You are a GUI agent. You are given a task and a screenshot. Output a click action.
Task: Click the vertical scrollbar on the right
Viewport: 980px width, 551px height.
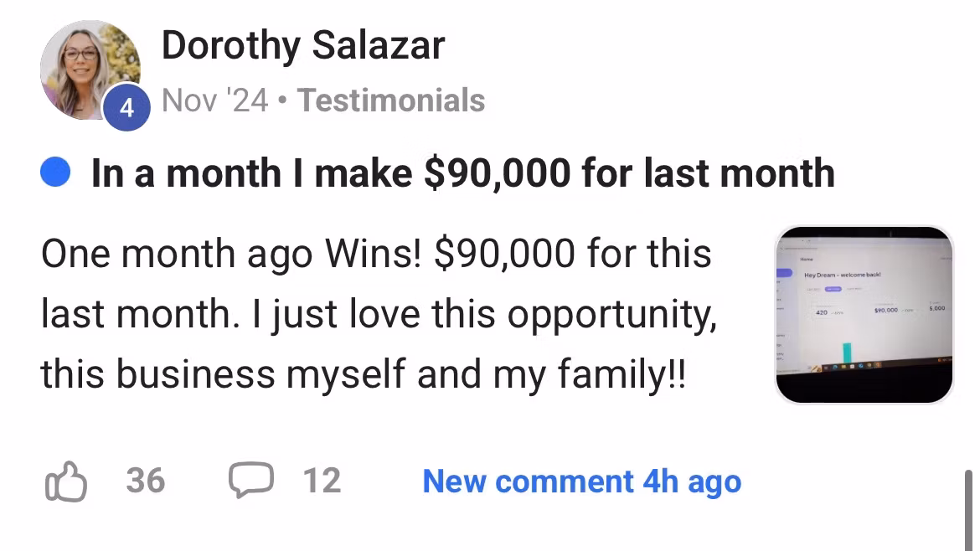pyautogui.click(x=969, y=509)
